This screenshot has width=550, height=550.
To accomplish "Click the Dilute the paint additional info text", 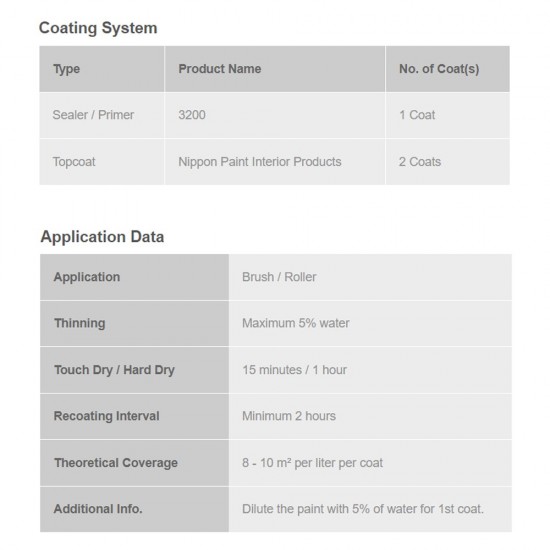I will click(x=363, y=509).
